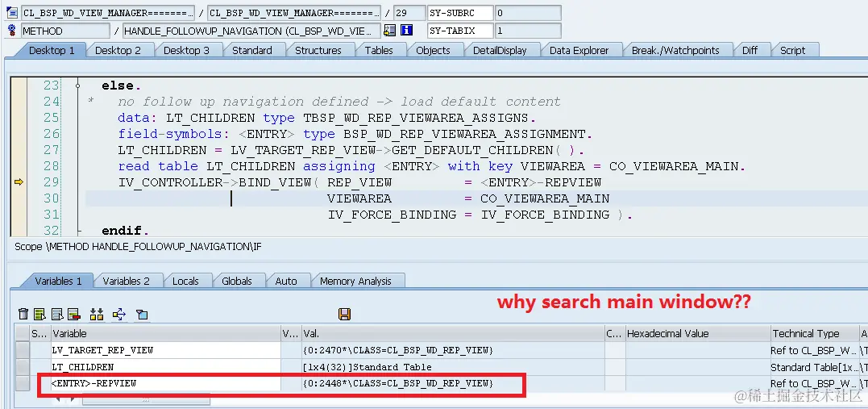
Task: Click line number 25 in the editor gutter
Action: pos(51,118)
